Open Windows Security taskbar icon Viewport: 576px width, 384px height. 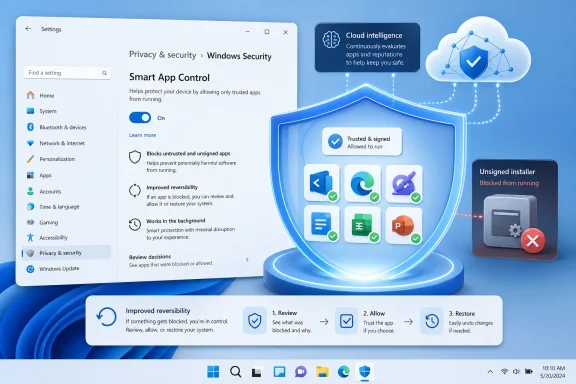[365, 372]
